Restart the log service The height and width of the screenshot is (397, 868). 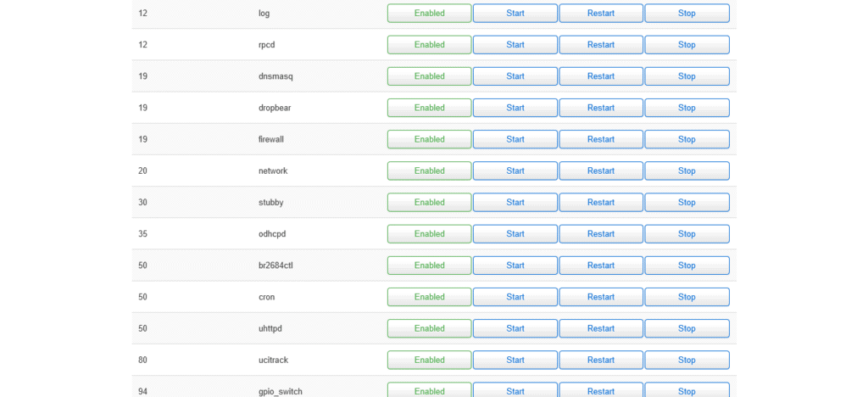(x=601, y=14)
